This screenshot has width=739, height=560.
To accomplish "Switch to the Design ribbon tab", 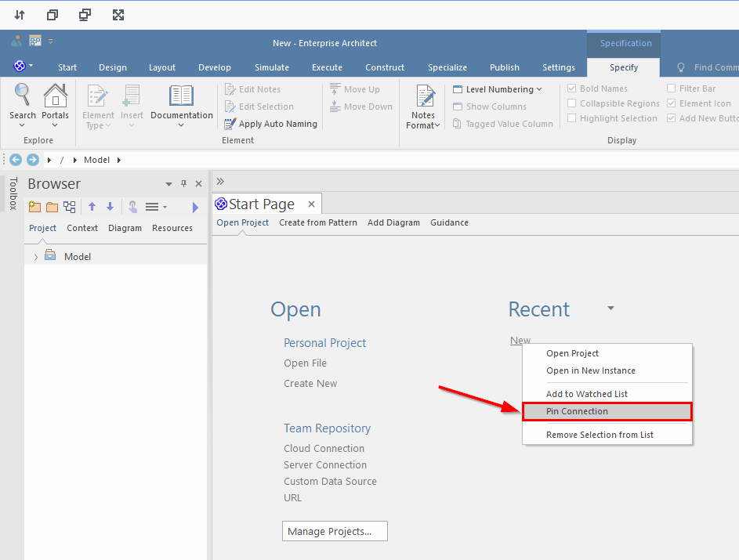I will [113, 67].
